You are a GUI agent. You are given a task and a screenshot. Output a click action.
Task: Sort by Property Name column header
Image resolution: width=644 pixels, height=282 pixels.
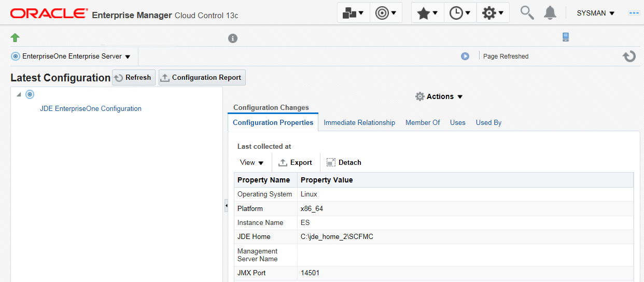pyautogui.click(x=265, y=180)
